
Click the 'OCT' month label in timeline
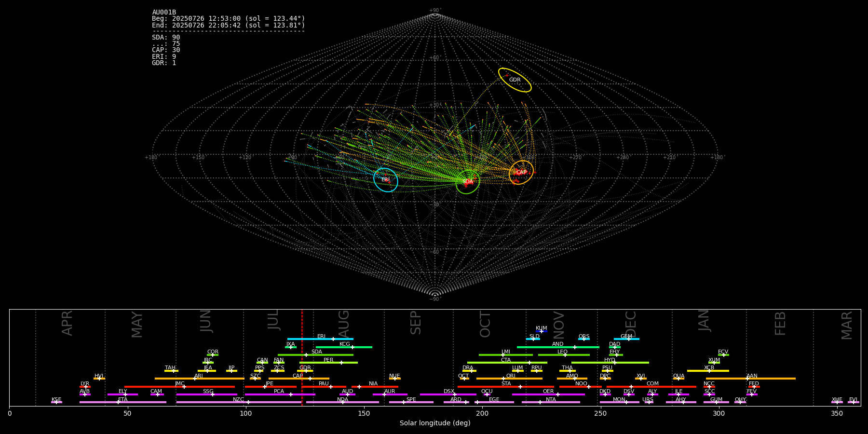486,324
